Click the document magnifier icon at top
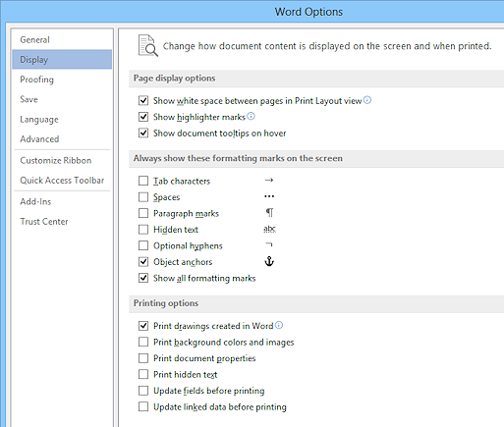504x427 pixels. 148,46
